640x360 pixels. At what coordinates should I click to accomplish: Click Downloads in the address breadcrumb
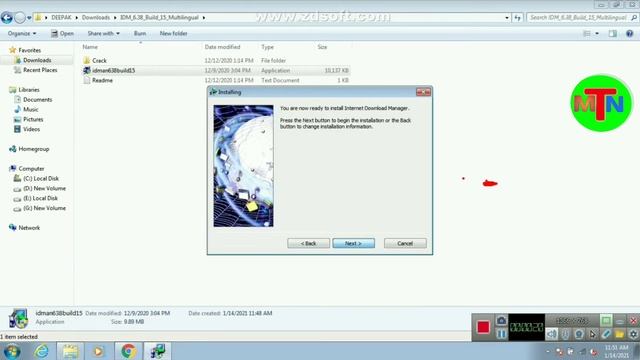[x=96, y=18]
